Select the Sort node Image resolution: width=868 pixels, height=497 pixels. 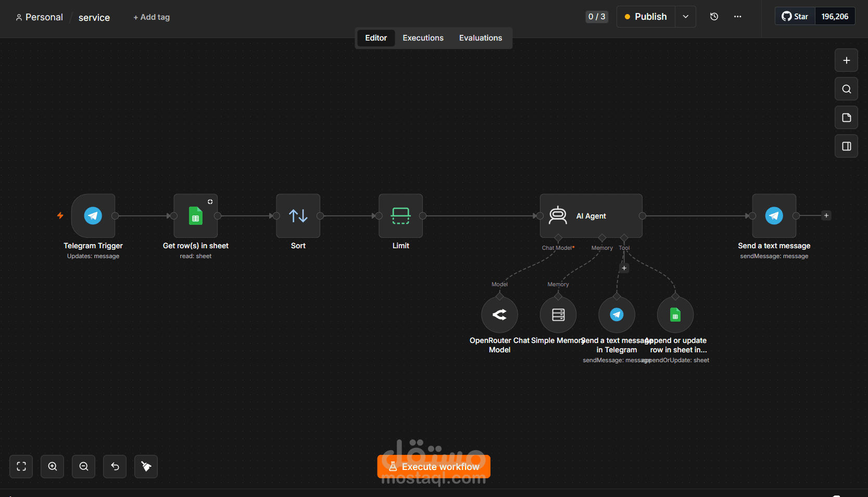coord(298,215)
